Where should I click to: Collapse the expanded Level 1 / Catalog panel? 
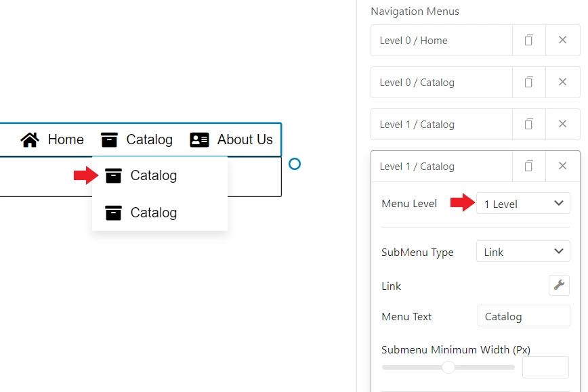tap(563, 166)
